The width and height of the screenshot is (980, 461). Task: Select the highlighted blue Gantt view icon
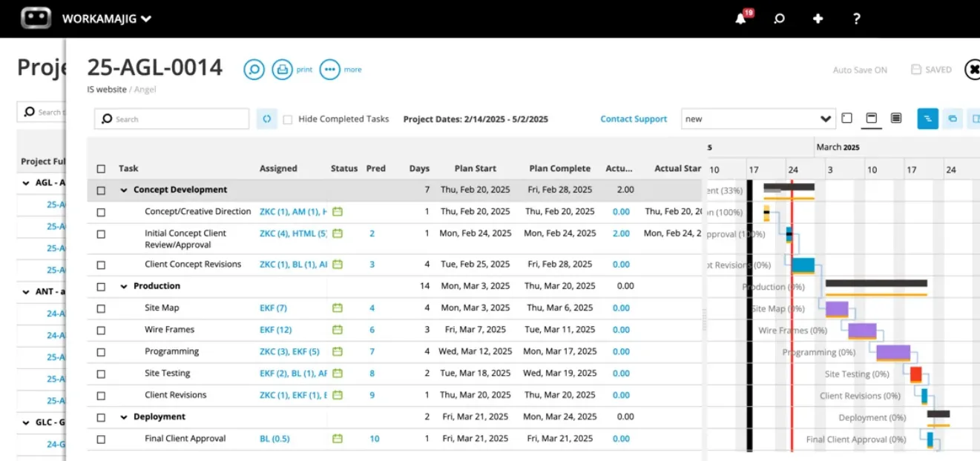(927, 119)
